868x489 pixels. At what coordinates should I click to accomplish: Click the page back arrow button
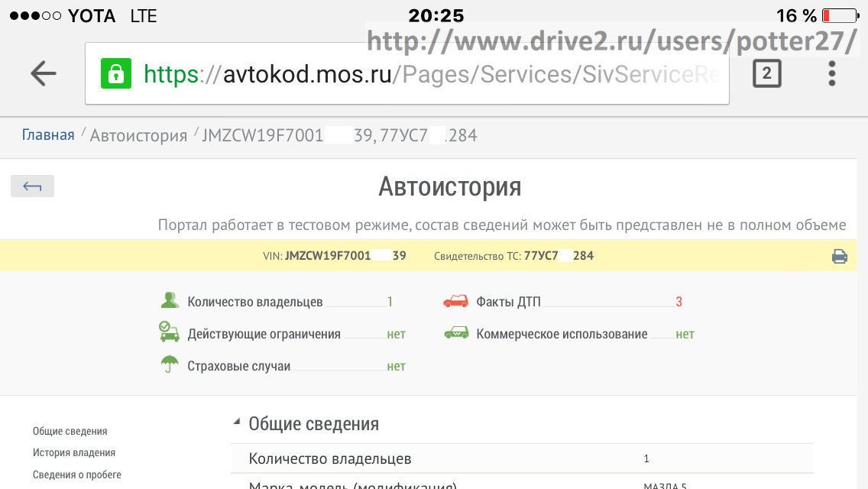[32, 186]
